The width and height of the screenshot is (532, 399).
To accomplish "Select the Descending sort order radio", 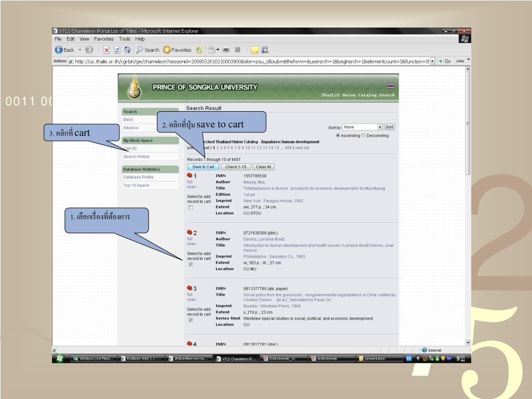I will point(363,136).
